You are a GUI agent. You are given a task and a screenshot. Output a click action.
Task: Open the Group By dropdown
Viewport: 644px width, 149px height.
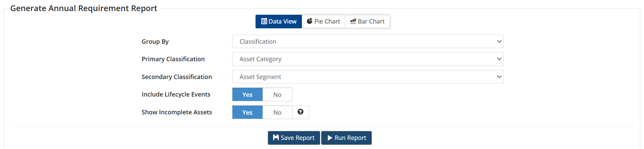click(368, 41)
